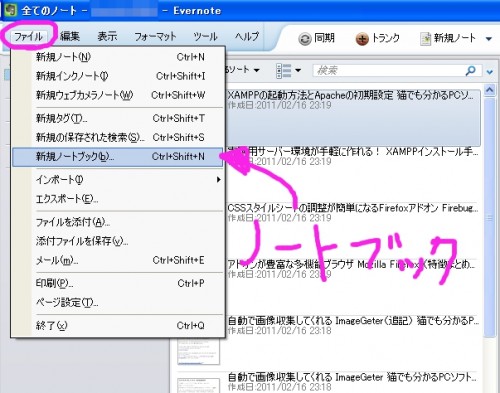Click the note list vertical scrollbar thumb
500x393 pixels.
(489, 218)
